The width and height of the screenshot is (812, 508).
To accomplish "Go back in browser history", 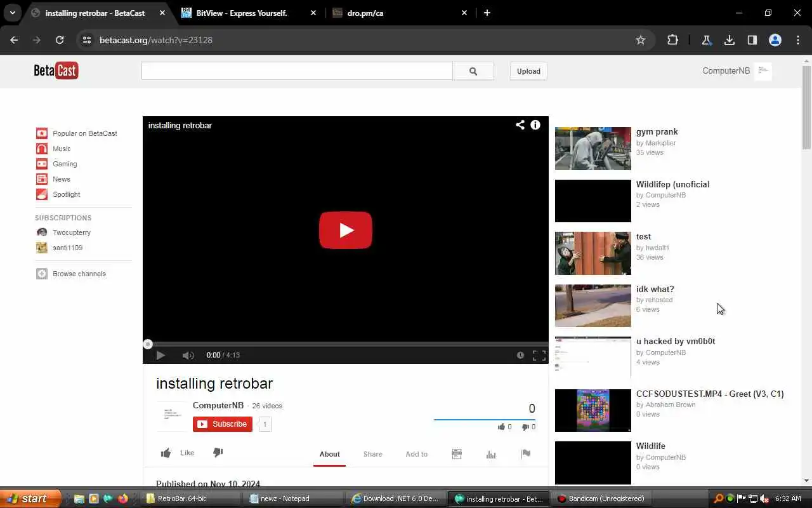I will (14, 40).
